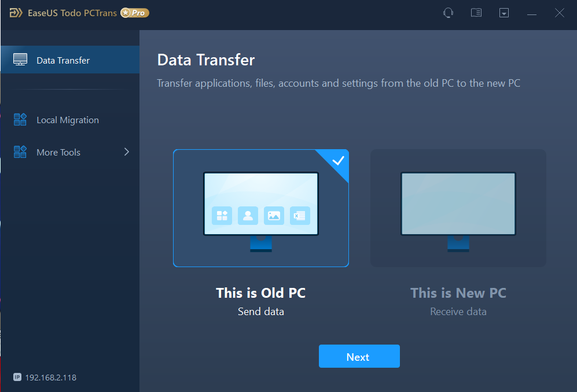Toggle the blue checkmark on Old PC card

(x=338, y=161)
